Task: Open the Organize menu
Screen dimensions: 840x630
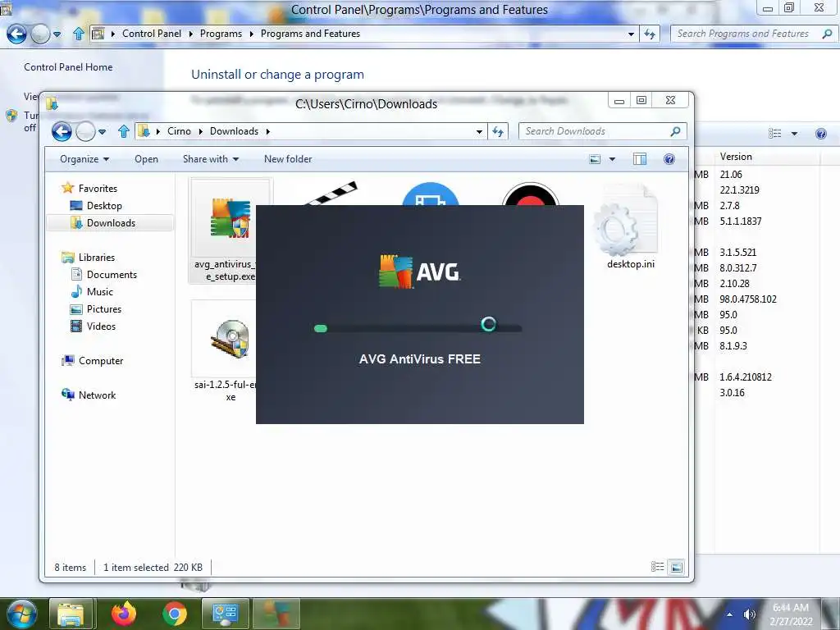Action: [x=84, y=159]
